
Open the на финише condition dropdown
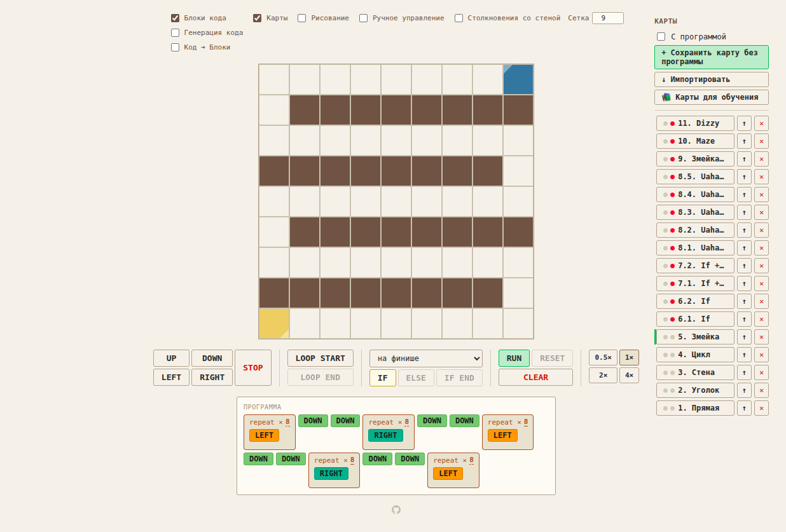pyautogui.click(x=426, y=358)
